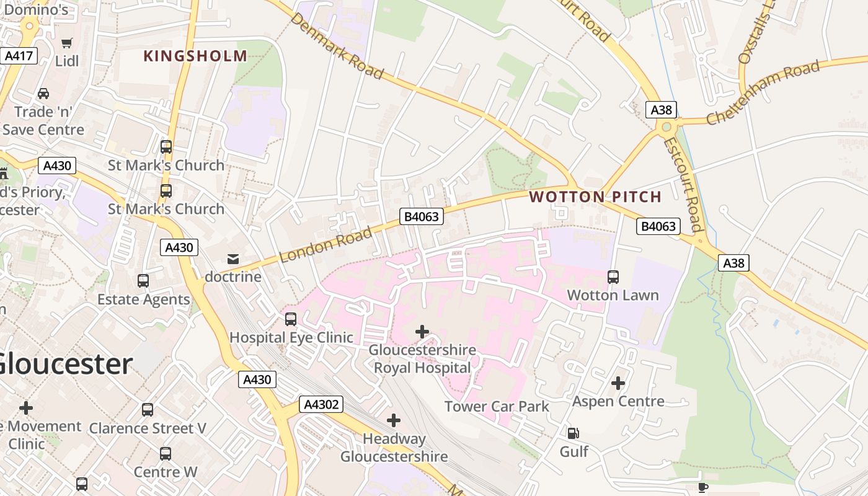Select the Gulf fuel pump icon
868x496 pixels.
573,433
